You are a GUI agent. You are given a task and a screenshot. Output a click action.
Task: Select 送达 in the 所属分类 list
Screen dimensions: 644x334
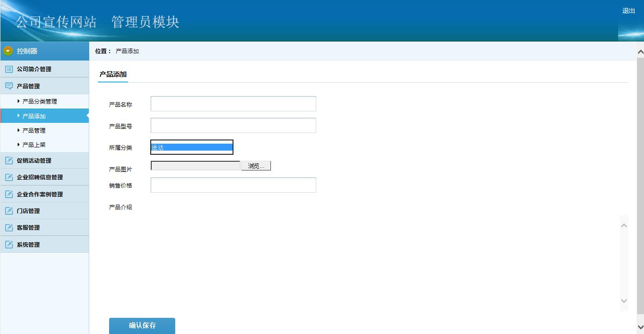click(192, 147)
